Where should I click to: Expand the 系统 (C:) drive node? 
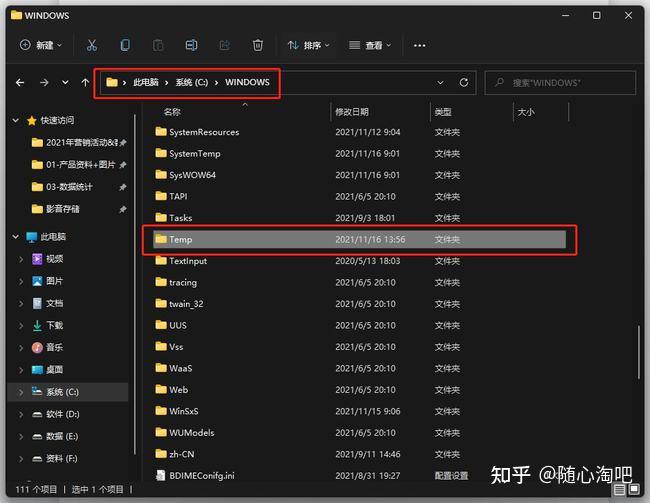click(21, 392)
